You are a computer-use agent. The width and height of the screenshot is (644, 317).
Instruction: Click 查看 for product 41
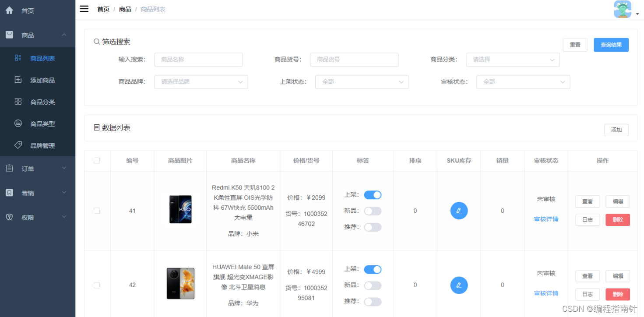(588, 201)
